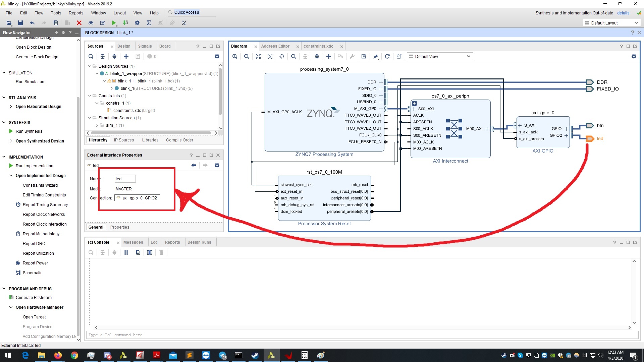Open diagram settings gear
This screenshot has height=362, width=644.
point(634,56)
